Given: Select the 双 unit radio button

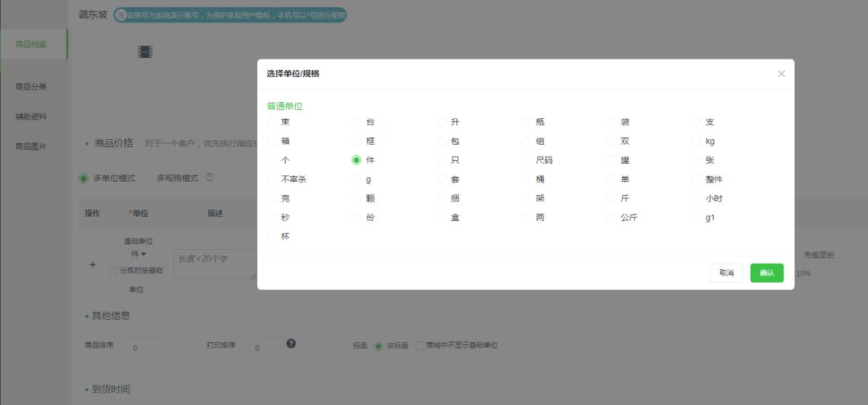Looking at the screenshot, I should tap(611, 141).
